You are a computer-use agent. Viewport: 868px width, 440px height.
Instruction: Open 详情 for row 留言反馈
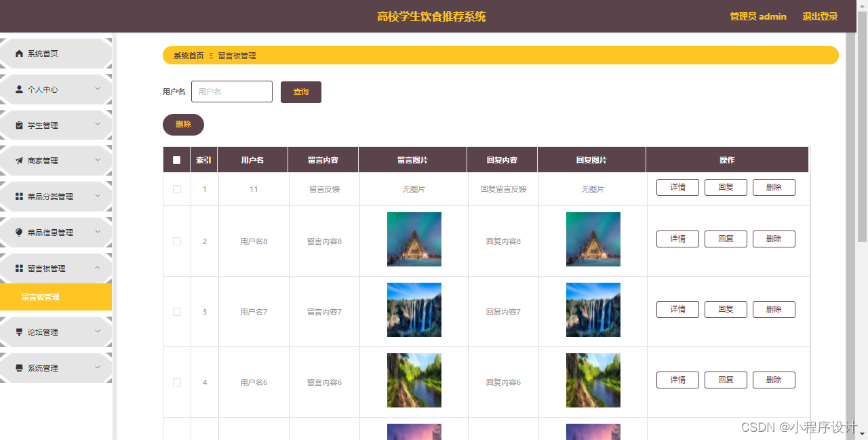(x=677, y=188)
